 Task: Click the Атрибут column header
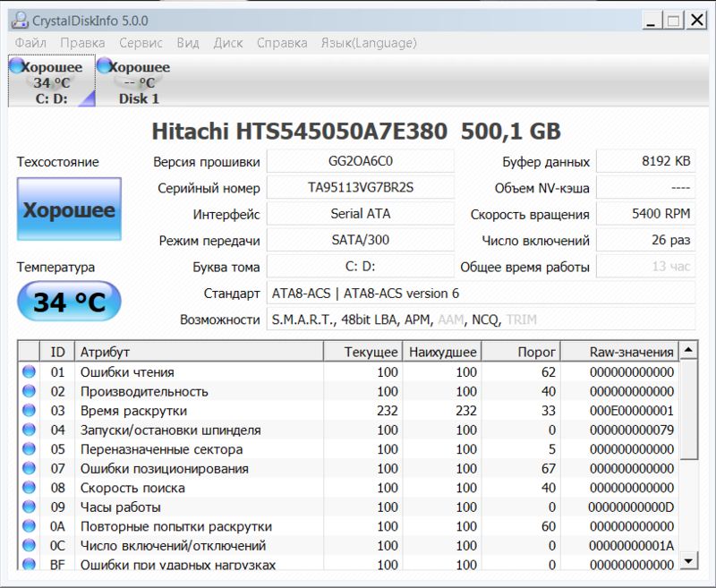(x=199, y=352)
